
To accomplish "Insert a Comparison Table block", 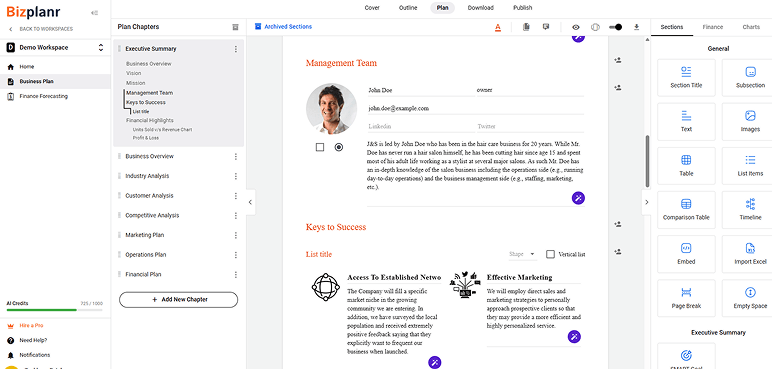I will point(686,210).
